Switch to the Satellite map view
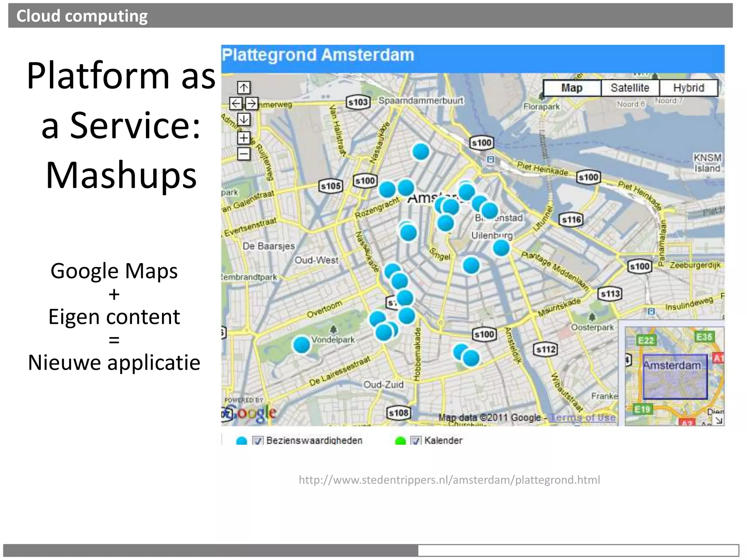 point(630,88)
